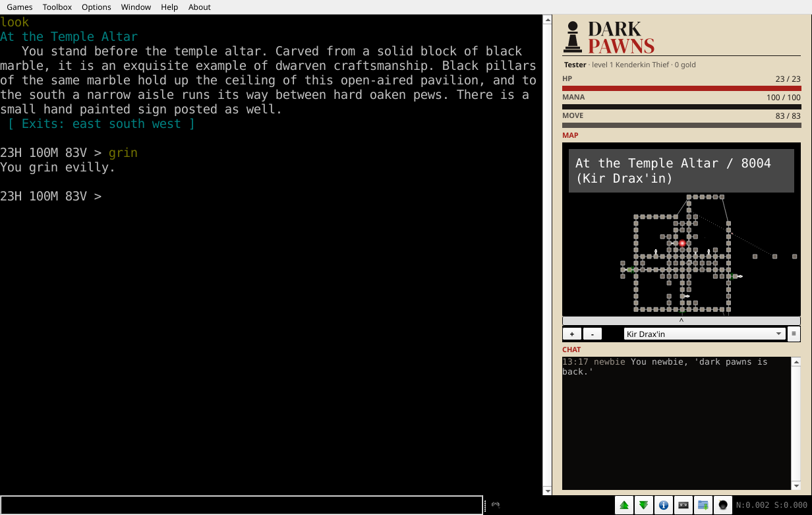Open the Games menu
Viewport: 812px width, 515px height.
[x=19, y=7]
